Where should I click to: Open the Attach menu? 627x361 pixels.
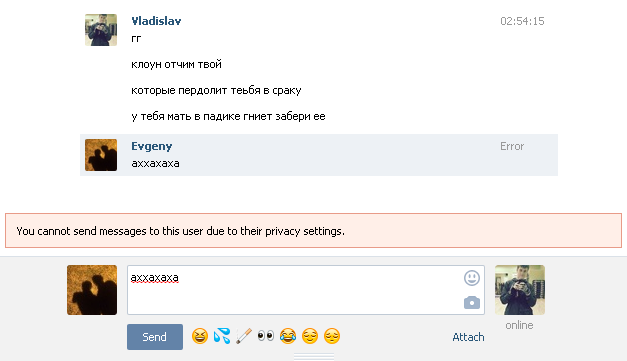[468, 337]
